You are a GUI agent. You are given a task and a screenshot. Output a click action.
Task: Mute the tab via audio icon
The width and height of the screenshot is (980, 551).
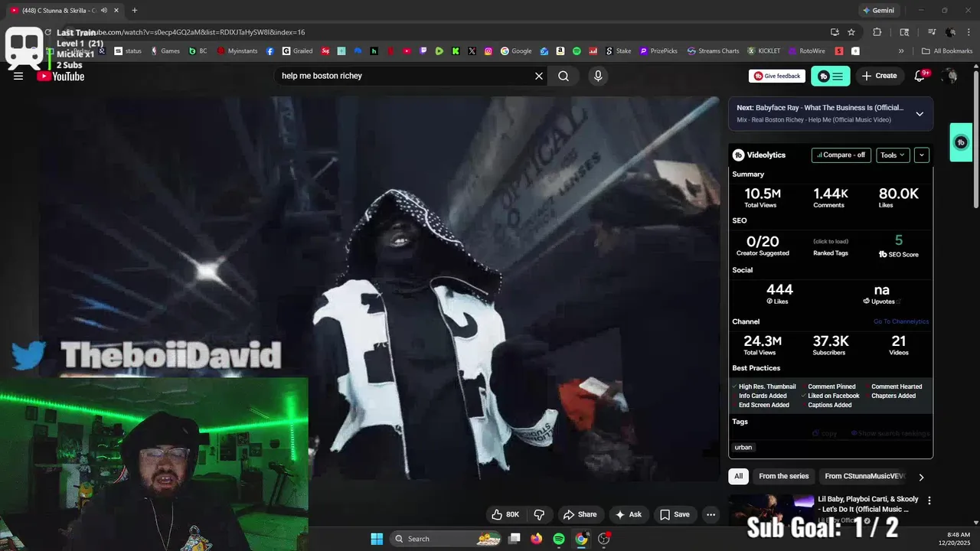click(x=103, y=11)
